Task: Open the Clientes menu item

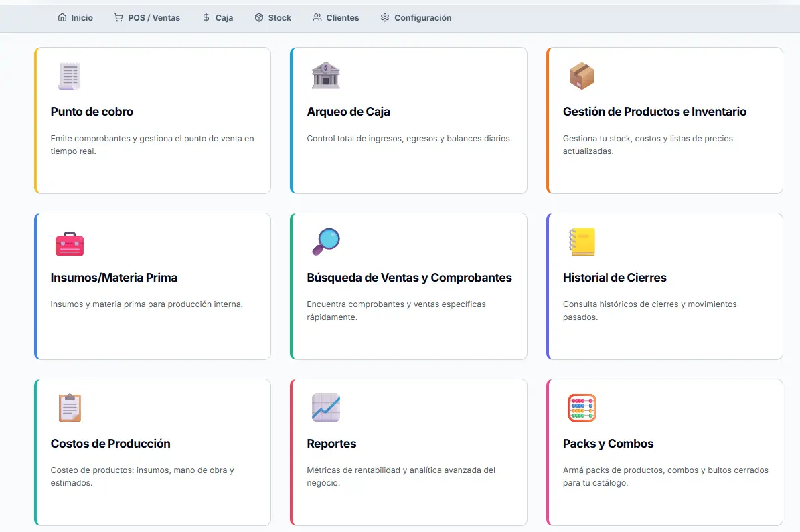Action: pos(335,18)
